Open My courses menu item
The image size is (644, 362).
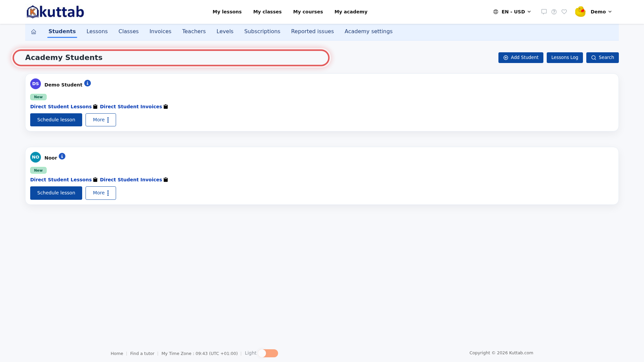[308, 12]
